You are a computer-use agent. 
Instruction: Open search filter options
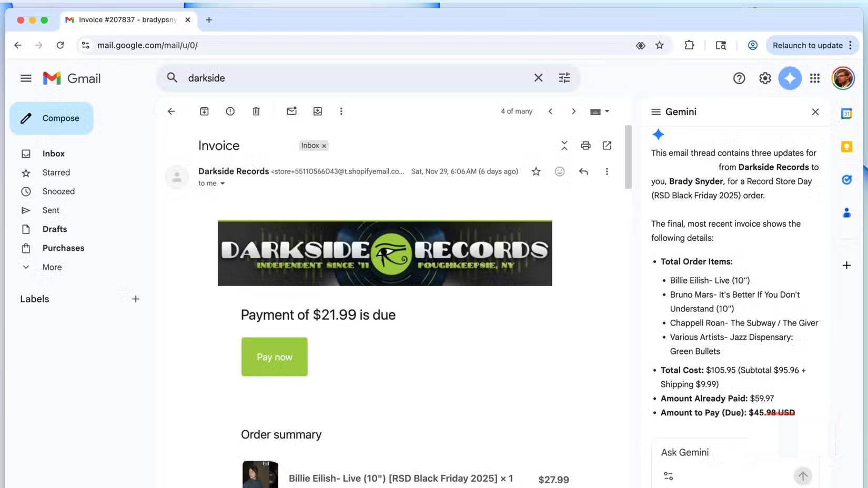(x=564, y=78)
